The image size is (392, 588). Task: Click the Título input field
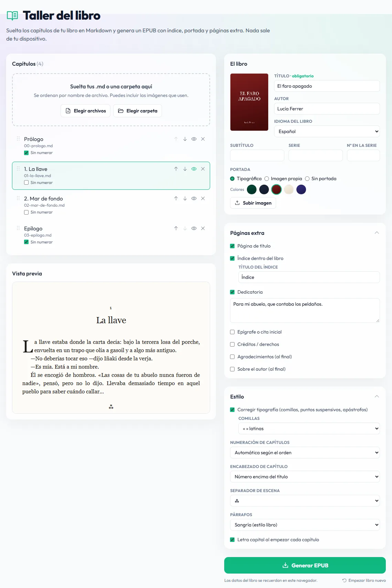[x=327, y=86]
